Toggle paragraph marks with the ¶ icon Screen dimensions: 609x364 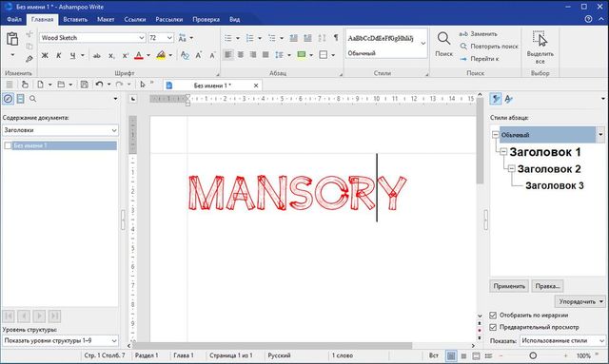point(336,38)
